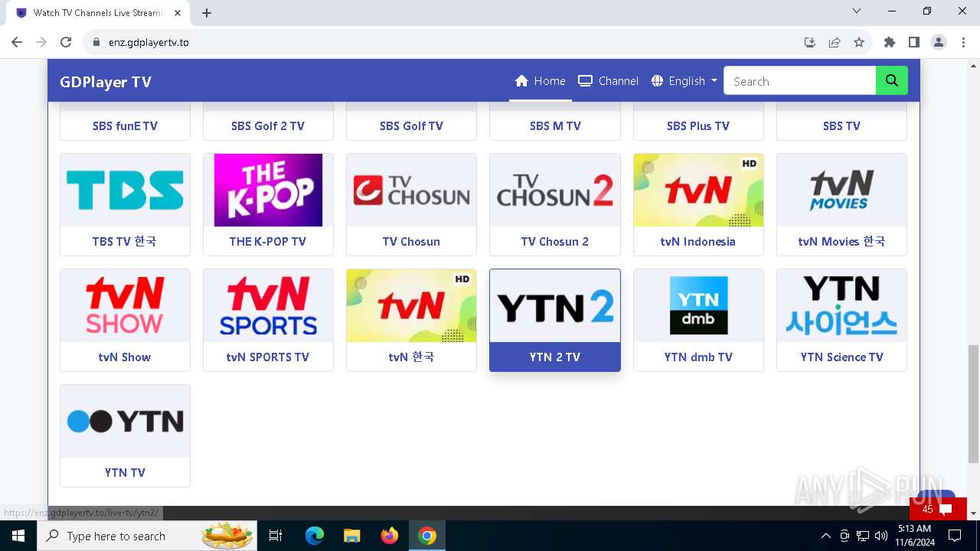Click the install app icon in address bar
Screen dimensions: 980x551
810,42
